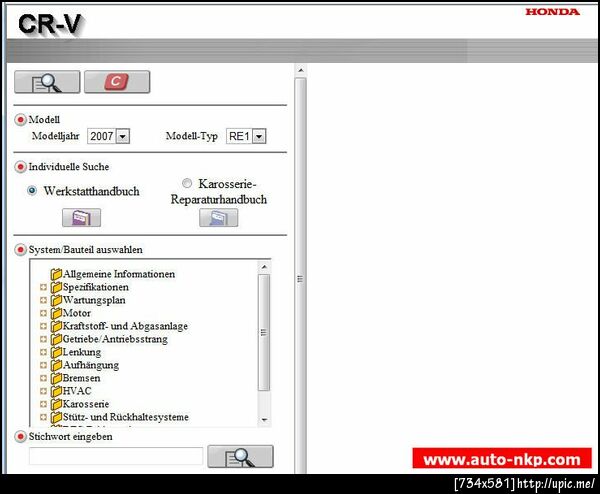
Task: Click the Spezifikationen folder icon
Action: tap(56, 287)
